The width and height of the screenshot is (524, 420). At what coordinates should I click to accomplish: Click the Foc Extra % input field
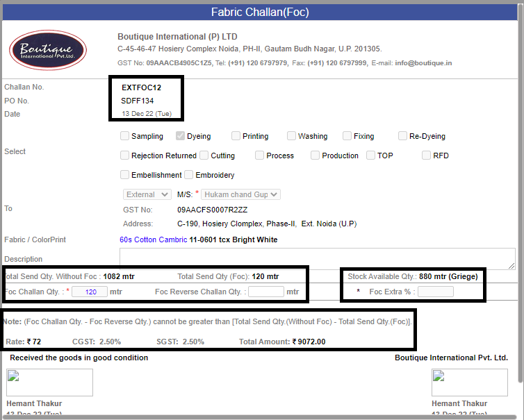pos(436,292)
